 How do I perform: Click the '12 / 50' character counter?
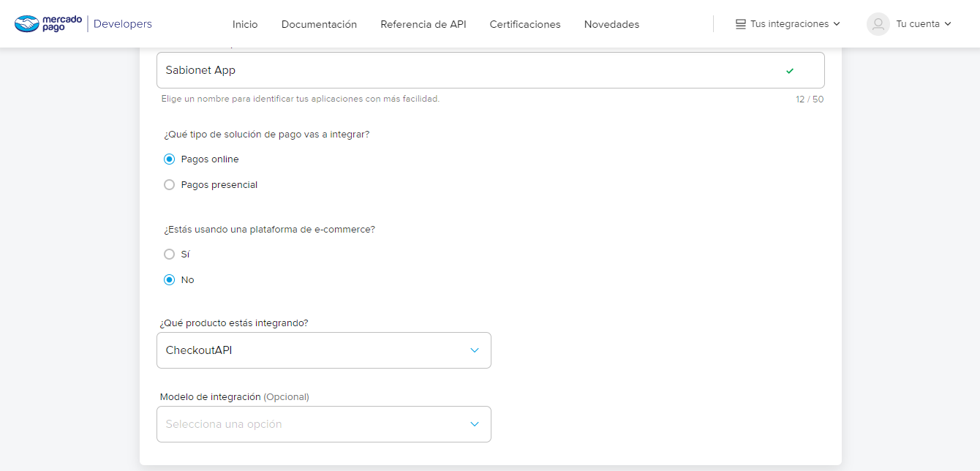coord(810,99)
